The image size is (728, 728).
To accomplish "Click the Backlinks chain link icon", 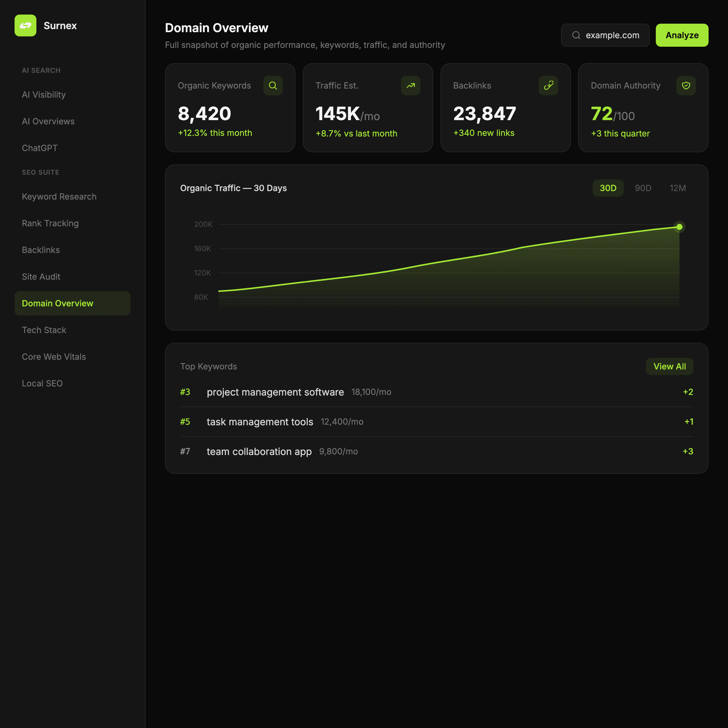I will [548, 86].
